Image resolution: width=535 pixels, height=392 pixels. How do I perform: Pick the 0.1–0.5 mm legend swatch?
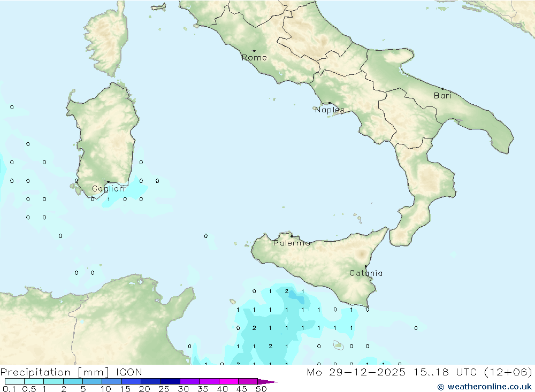(14, 381)
